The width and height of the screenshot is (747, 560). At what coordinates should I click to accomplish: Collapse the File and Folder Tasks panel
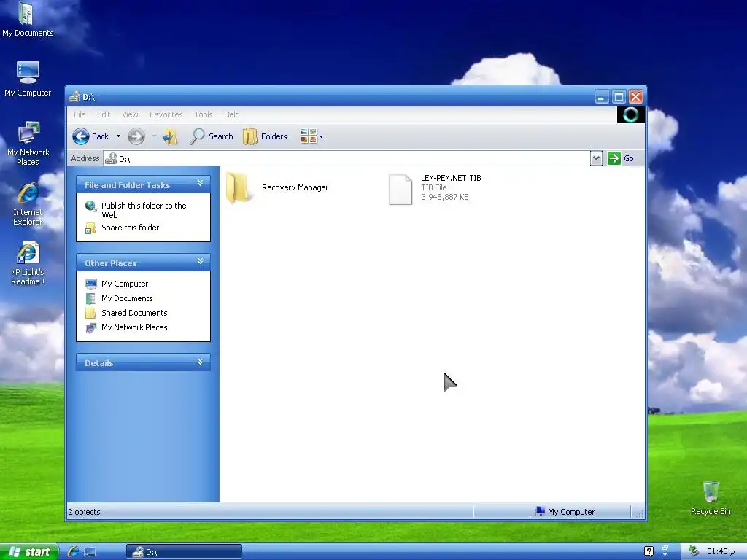click(x=200, y=183)
